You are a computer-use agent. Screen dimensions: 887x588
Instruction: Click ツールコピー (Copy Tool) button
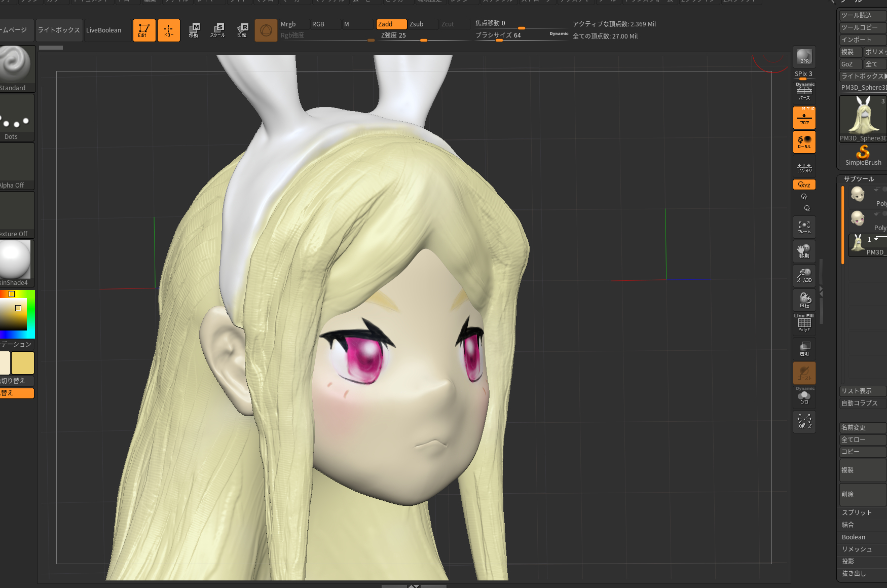[x=863, y=27]
